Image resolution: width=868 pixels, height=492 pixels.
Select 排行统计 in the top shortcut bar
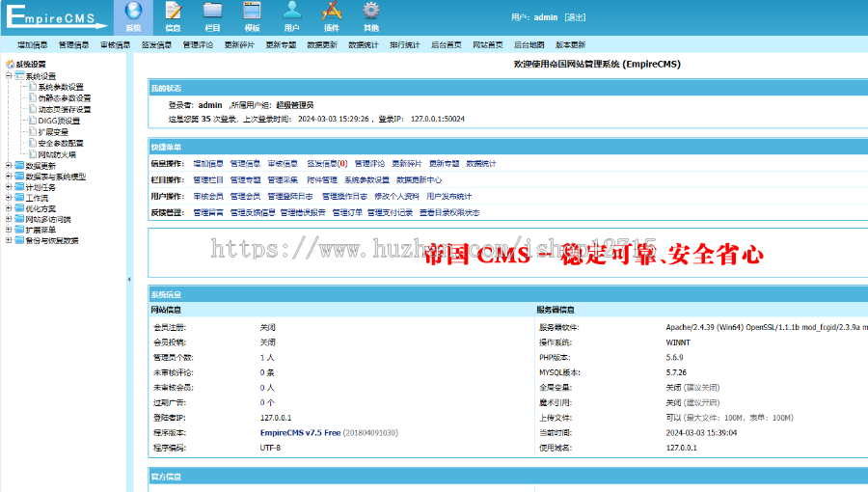pyautogui.click(x=405, y=44)
